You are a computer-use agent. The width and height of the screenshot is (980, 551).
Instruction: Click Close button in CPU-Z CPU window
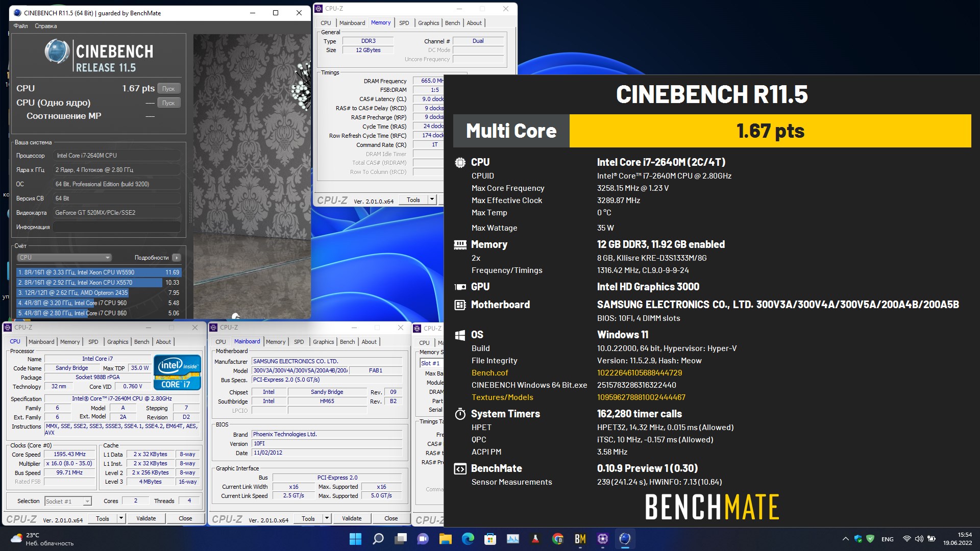pyautogui.click(x=185, y=518)
